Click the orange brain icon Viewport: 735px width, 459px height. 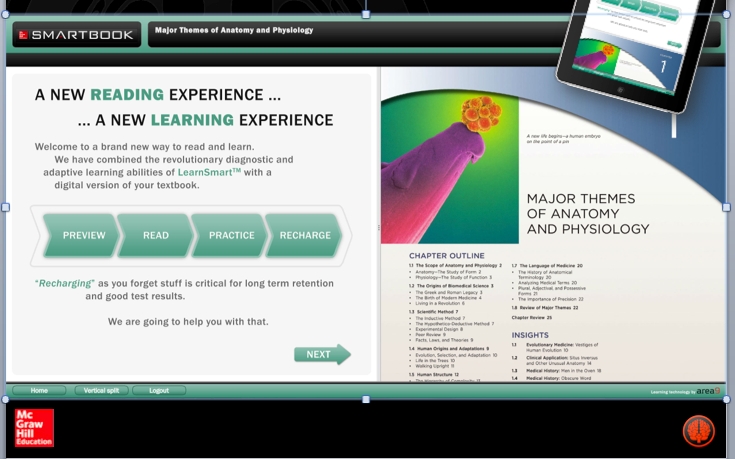(698, 430)
